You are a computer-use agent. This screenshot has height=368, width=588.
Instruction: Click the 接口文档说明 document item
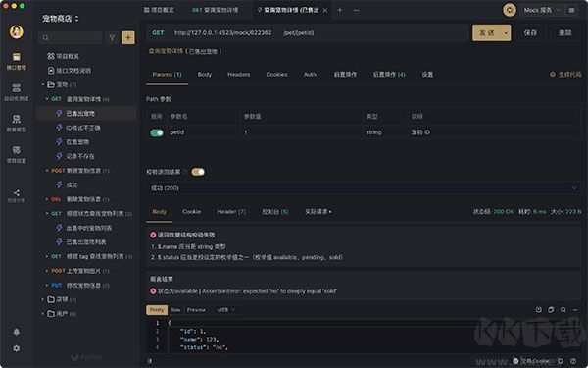[70, 71]
